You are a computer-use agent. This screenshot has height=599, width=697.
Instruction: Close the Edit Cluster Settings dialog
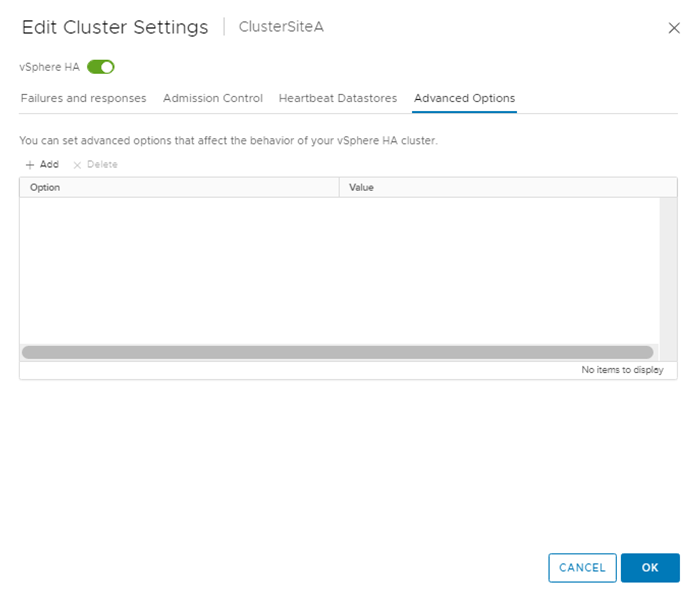pos(674,28)
